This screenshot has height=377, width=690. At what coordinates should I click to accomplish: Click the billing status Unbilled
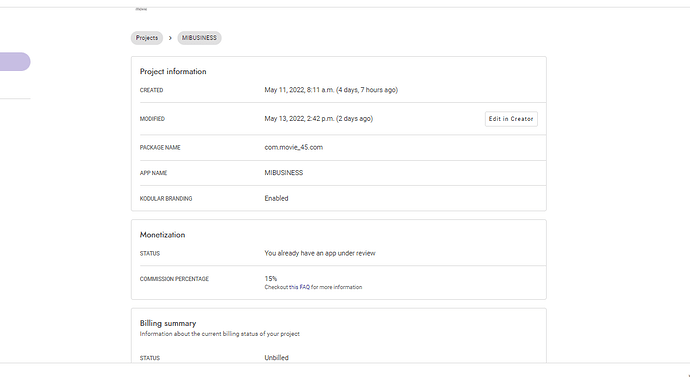(276, 358)
